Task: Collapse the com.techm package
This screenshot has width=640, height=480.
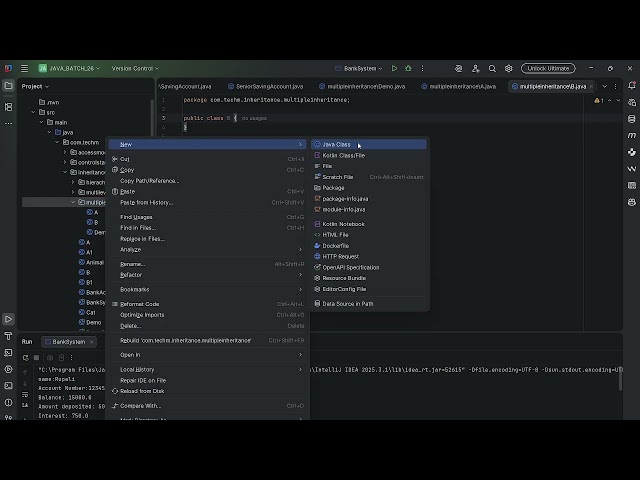Action: [x=57, y=142]
